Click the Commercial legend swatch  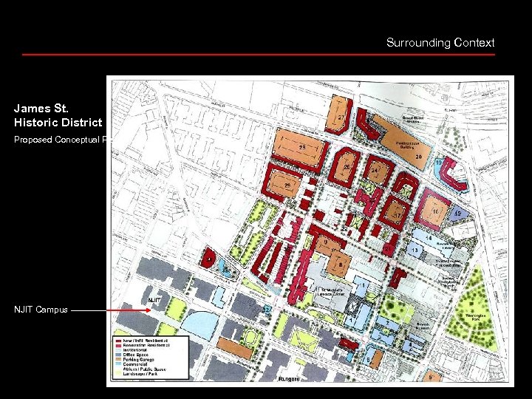click(118, 364)
